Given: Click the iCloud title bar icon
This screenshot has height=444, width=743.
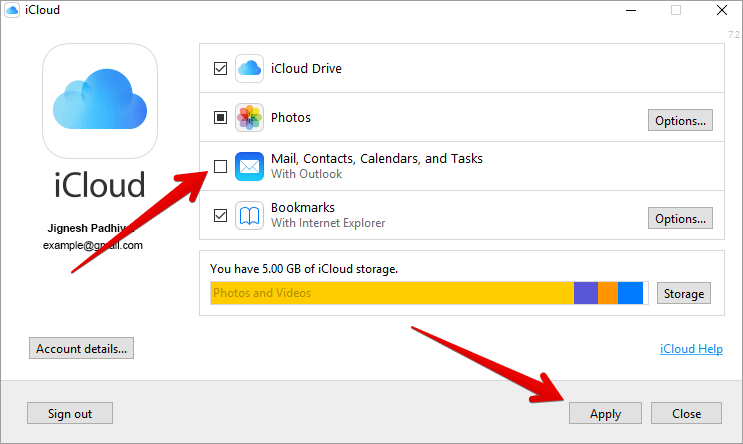Looking at the screenshot, I should pos(12,10).
